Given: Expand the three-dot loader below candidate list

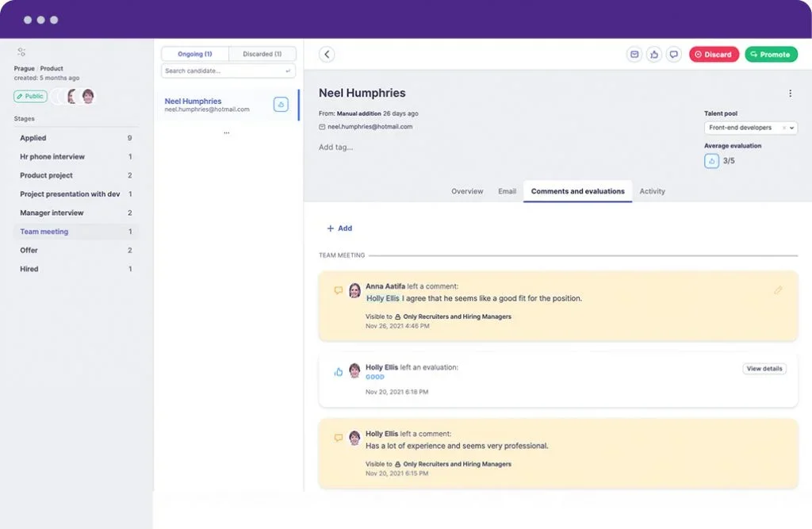Looking at the screenshot, I should click(227, 133).
